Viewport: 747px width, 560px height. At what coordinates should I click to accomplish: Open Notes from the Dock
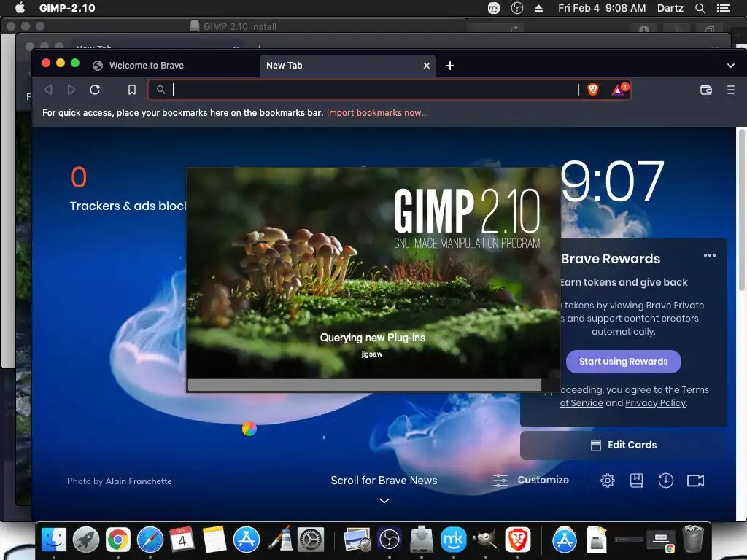pyautogui.click(x=214, y=540)
